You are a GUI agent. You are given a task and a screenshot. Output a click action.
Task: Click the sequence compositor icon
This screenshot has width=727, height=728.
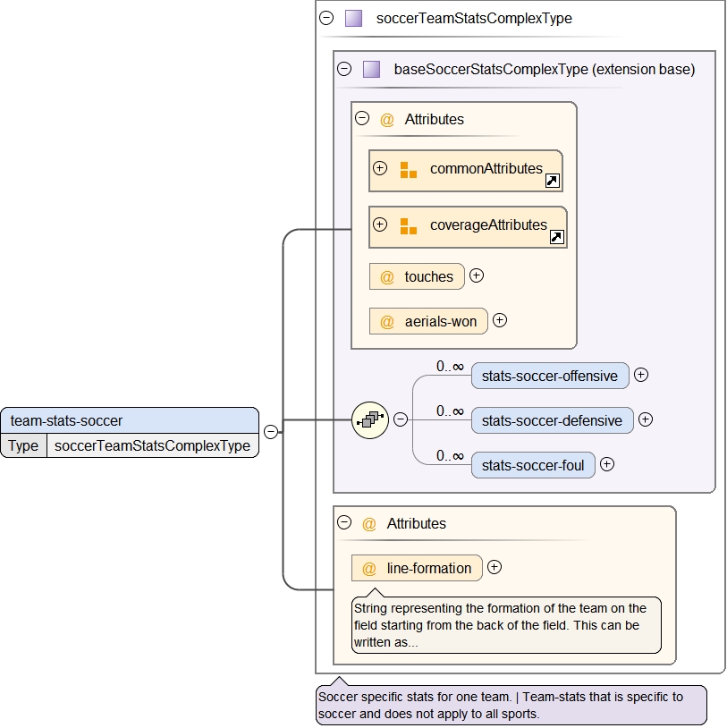click(x=369, y=419)
